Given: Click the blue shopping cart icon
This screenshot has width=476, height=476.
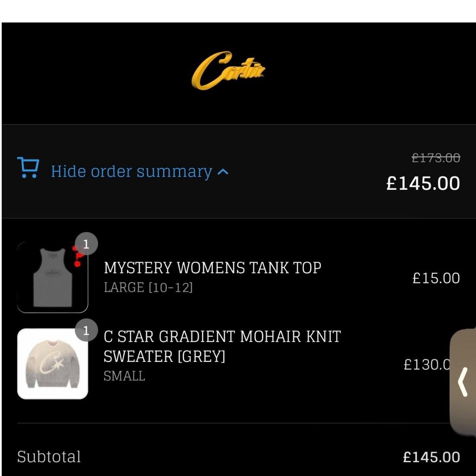Looking at the screenshot, I should pos(28,167).
